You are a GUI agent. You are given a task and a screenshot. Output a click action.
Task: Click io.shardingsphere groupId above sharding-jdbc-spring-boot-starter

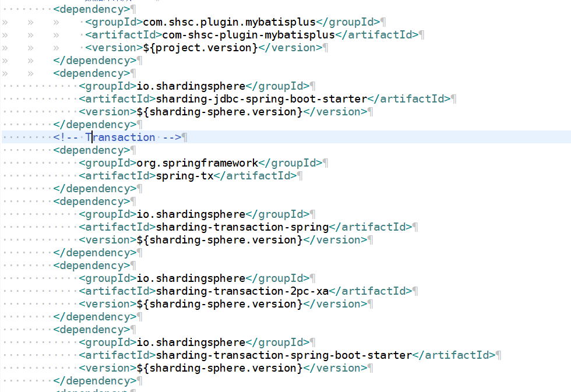[191, 86]
